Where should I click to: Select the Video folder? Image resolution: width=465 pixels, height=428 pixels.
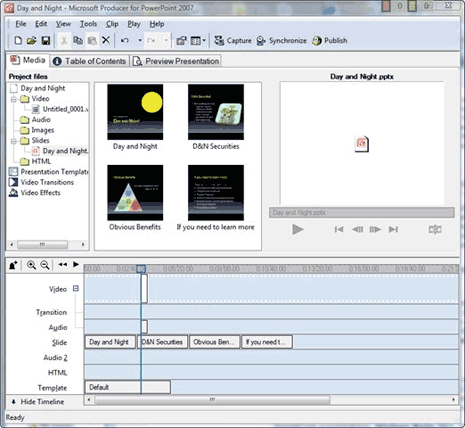[40, 99]
